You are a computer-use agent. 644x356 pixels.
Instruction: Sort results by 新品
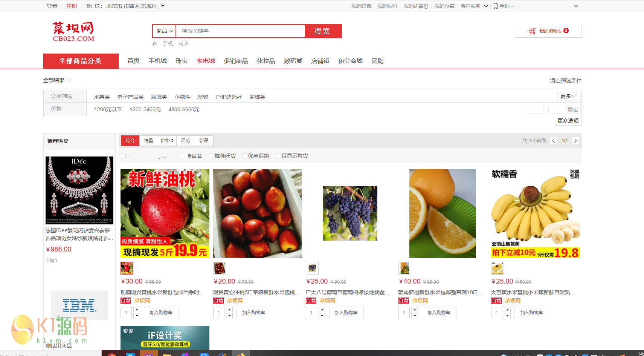(x=204, y=141)
